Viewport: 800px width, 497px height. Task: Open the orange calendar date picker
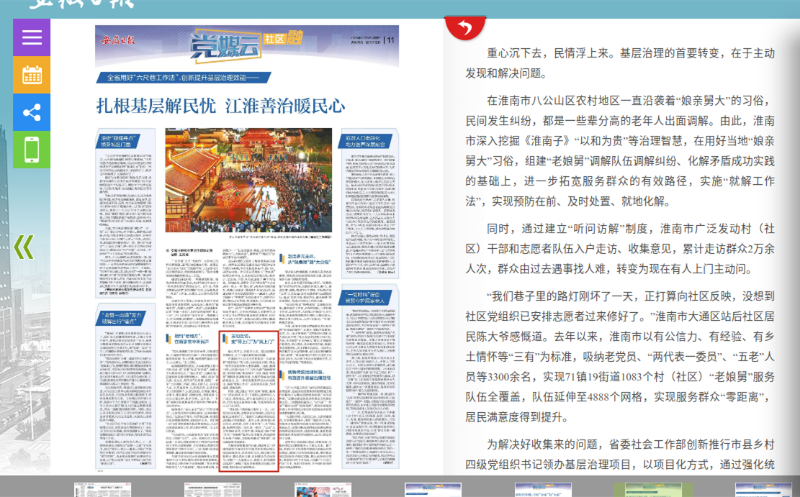(x=31, y=75)
